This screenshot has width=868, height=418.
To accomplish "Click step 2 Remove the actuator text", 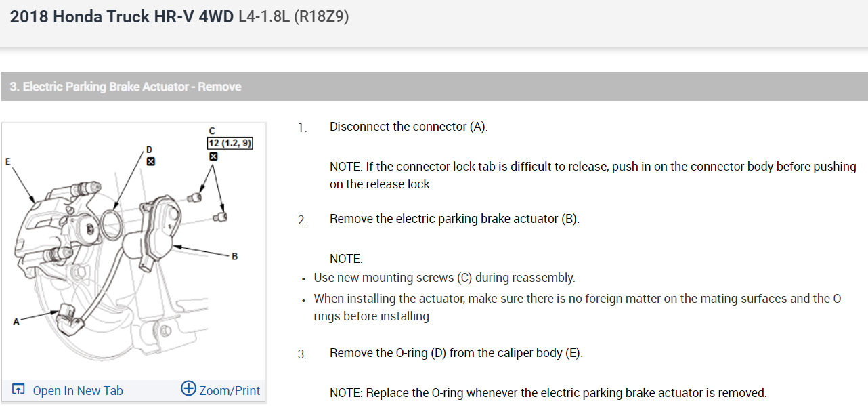I will [454, 219].
